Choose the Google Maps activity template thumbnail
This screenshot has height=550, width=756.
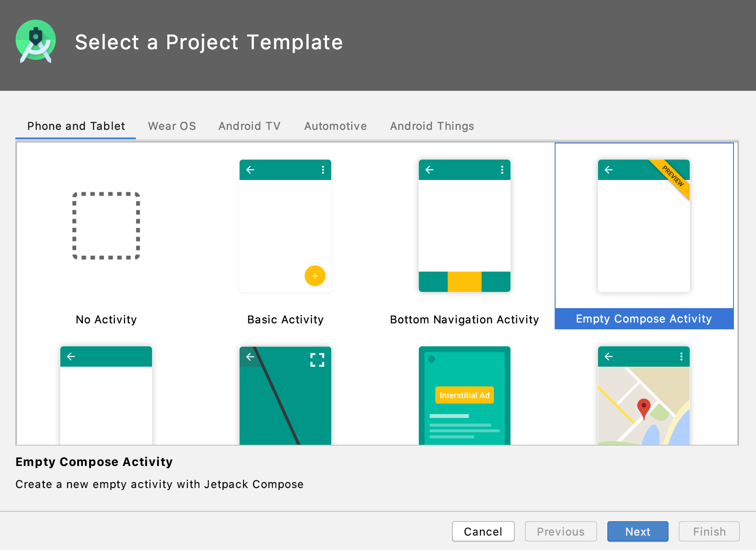[x=644, y=396]
